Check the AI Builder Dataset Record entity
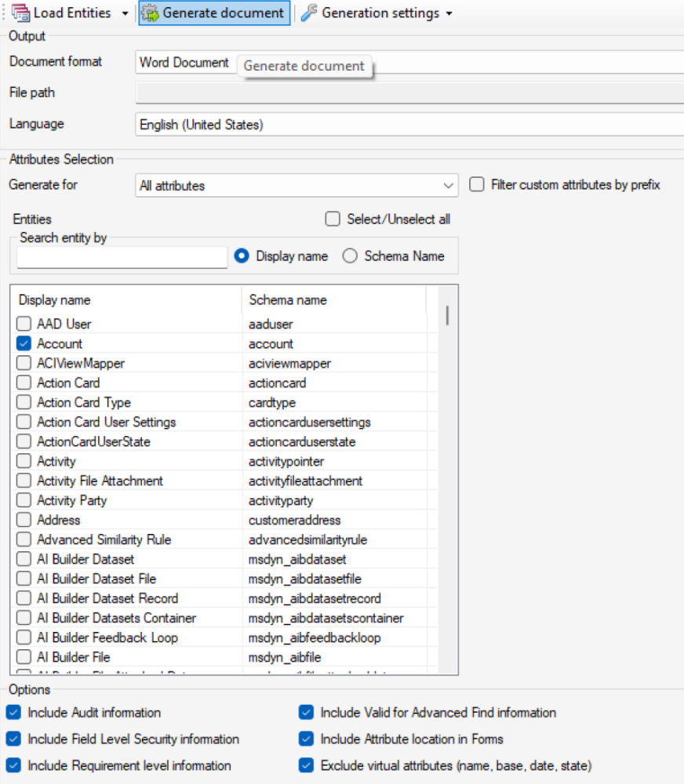 tap(24, 598)
